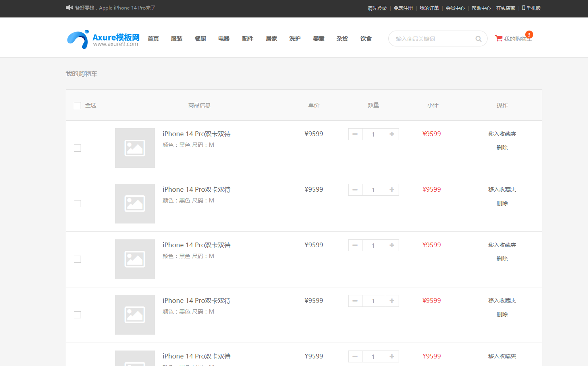Delete the first cart item
The width and height of the screenshot is (588, 366).
point(502,148)
